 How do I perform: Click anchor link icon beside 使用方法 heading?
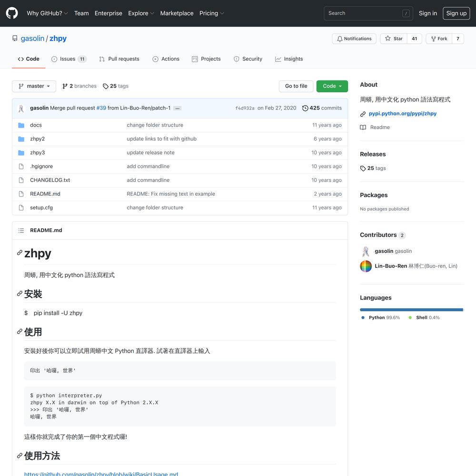tap(20, 456)
